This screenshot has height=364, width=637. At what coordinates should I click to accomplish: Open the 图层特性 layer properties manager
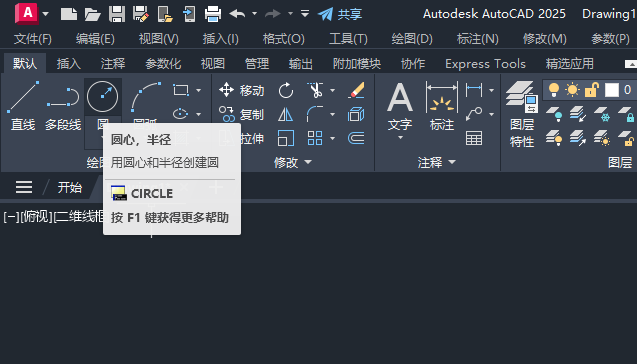522,114
